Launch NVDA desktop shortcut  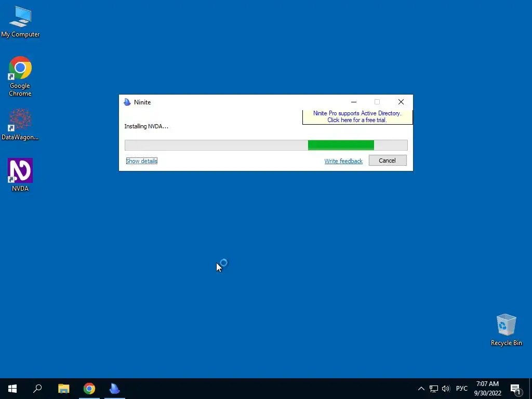point(20,175)
